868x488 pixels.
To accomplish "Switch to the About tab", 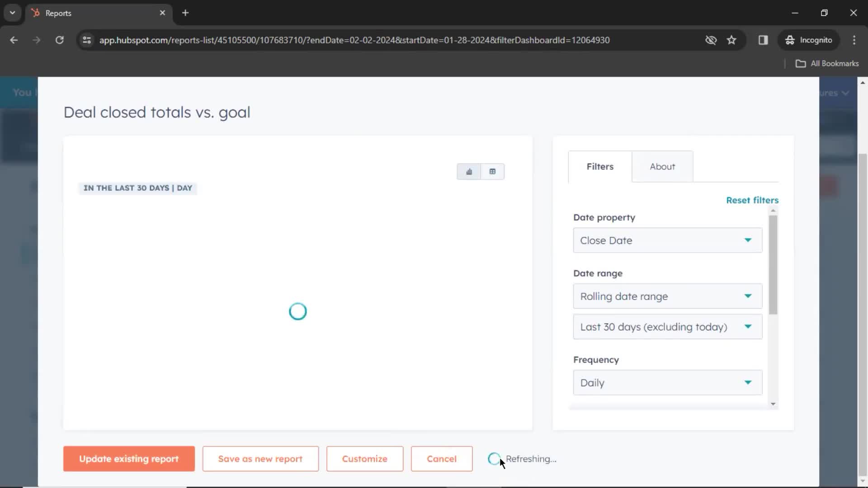I will coord(662,166).
